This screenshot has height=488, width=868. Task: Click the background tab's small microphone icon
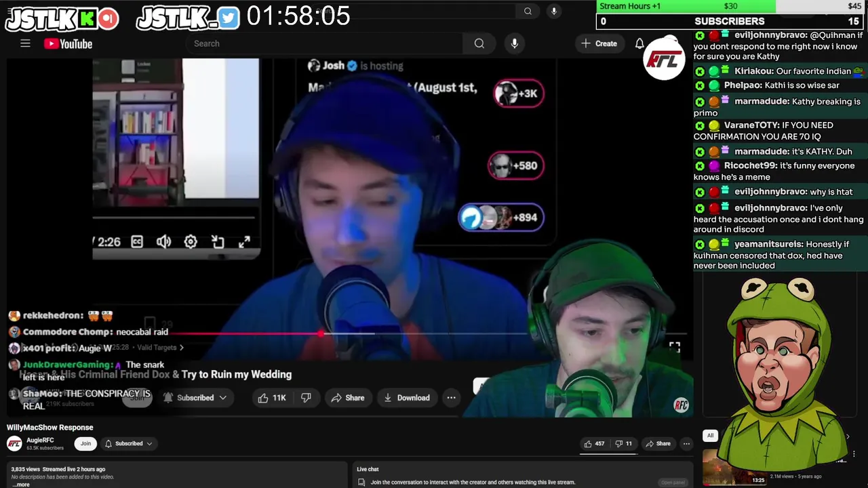554,11
